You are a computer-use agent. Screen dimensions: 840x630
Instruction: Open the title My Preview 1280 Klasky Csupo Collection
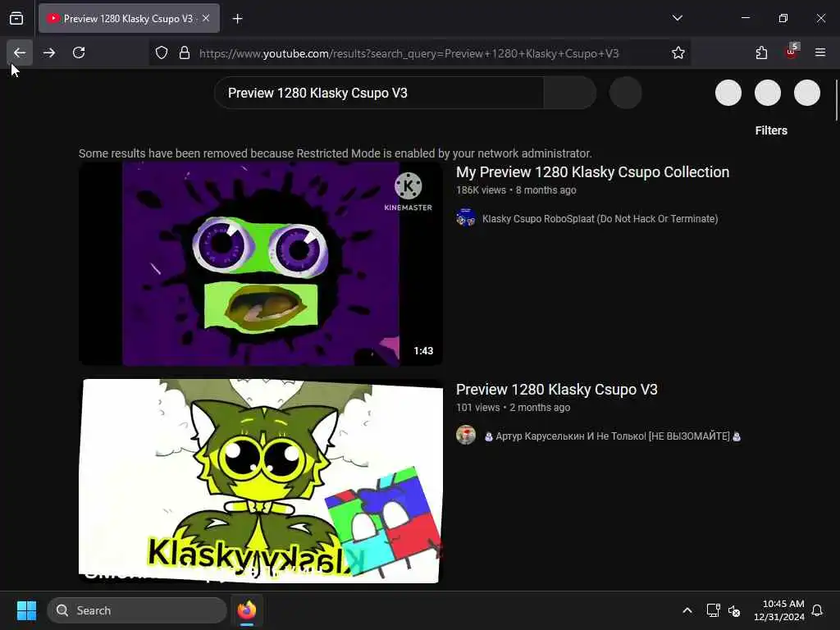pos(592,172)
